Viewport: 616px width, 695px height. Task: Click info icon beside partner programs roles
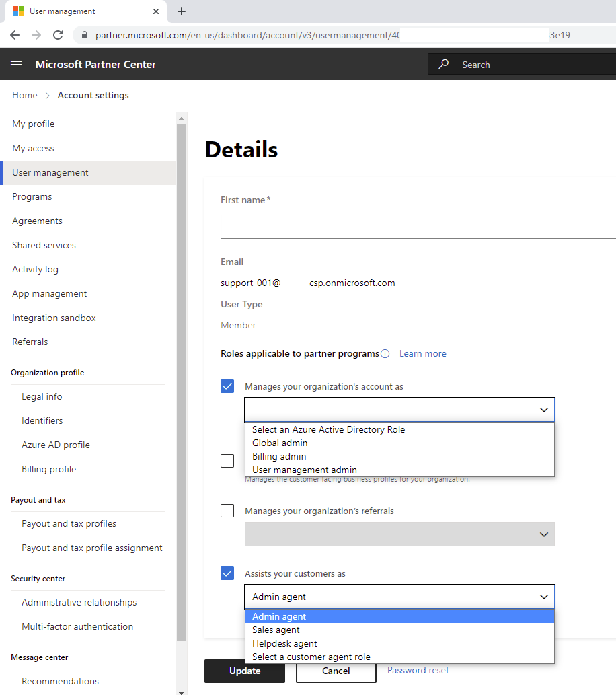[385, 354]
